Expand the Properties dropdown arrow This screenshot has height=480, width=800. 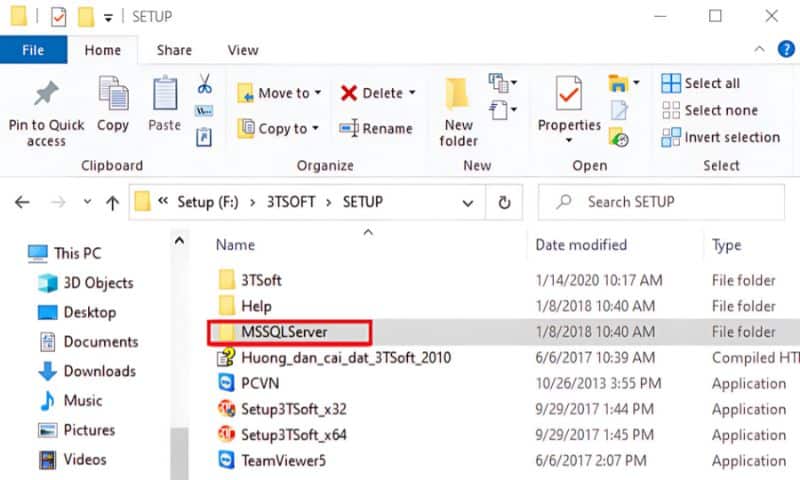(x=569, y=140)
